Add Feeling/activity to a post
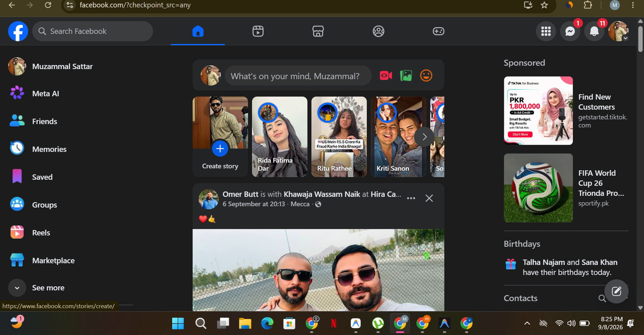This screenshot has height=335, width=644. (x=426, y=76)
